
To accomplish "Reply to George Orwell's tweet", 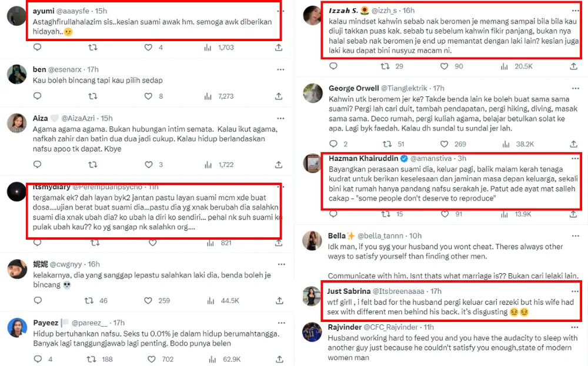I will coord(333,143).
